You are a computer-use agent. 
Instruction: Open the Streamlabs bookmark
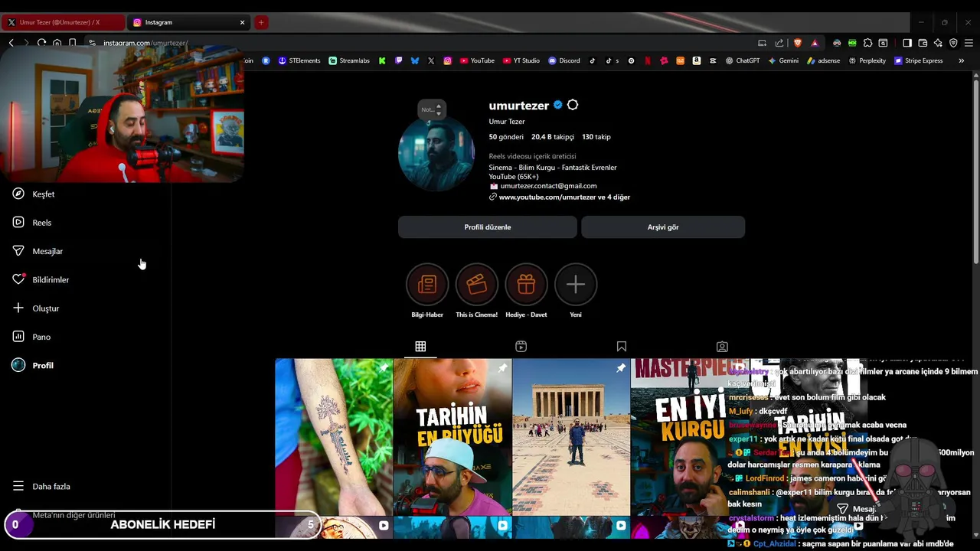[x=349, y=60]
